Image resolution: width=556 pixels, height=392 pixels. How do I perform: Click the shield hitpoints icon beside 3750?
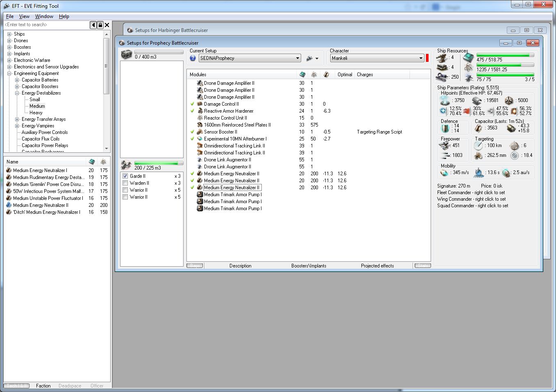[x=445, y=100]
